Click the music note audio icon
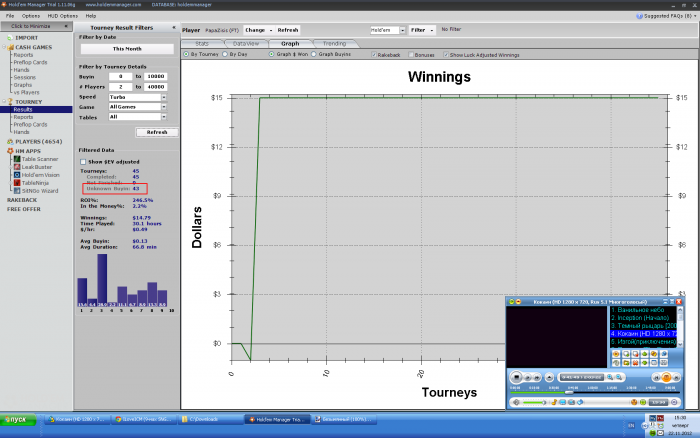This screenshot has height=438, width=700. (554, 402)
